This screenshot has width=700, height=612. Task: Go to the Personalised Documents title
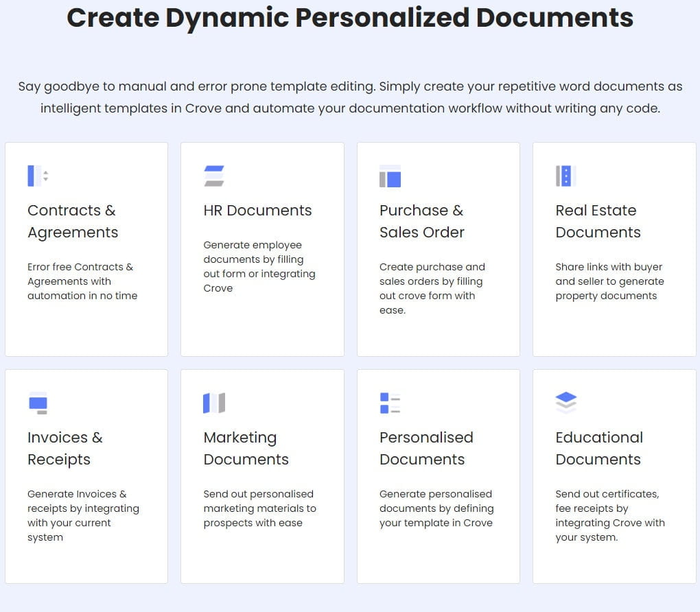[425, 448]
